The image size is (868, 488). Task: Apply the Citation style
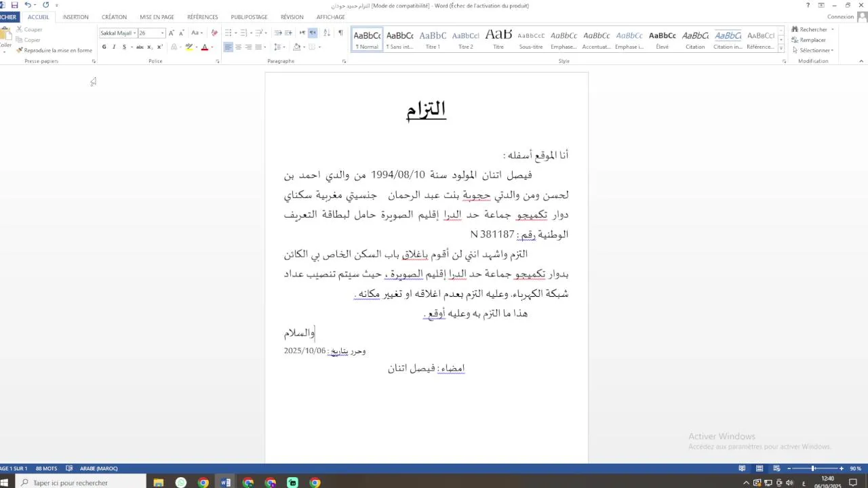pos(695,40)
